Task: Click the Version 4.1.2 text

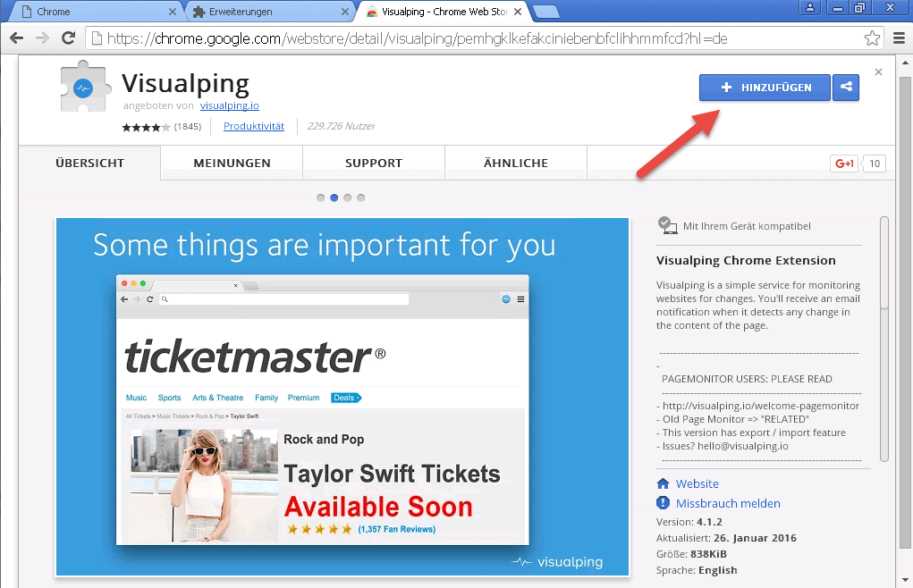Action: (689, 522)
